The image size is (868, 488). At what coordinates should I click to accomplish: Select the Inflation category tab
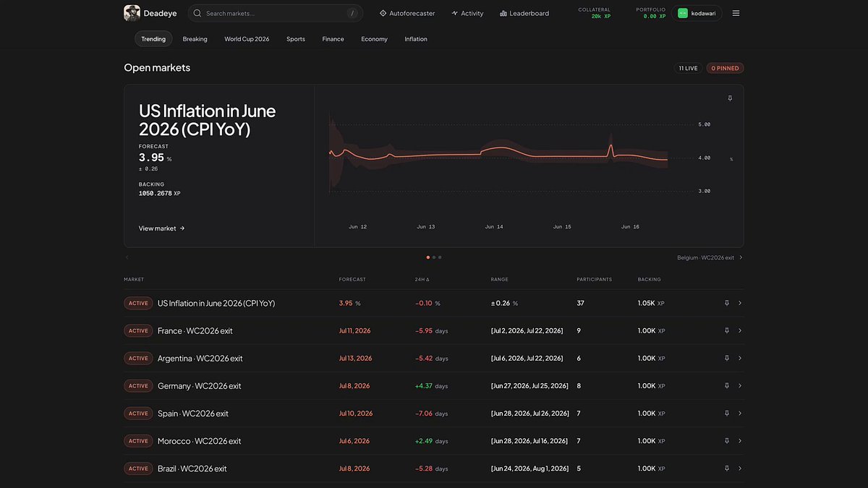(x=416, y=39)
